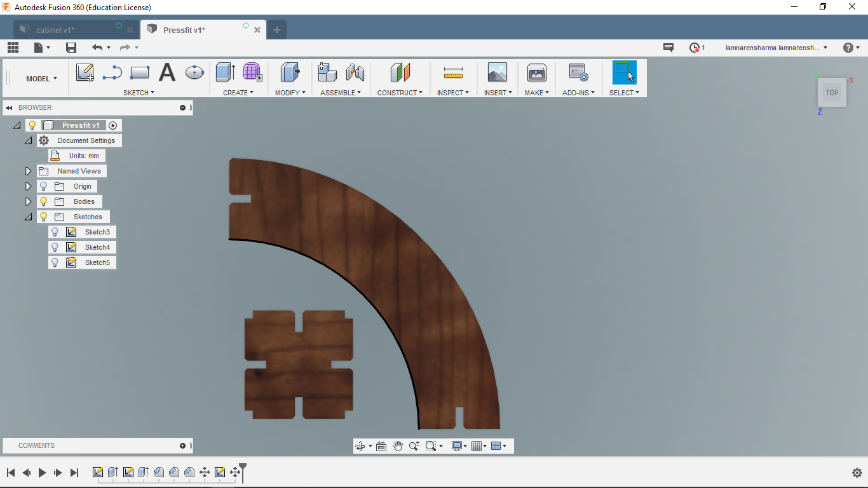The image size is (868, 488).
Task: Click the Save icon in top bar
Action: (71, 48)
